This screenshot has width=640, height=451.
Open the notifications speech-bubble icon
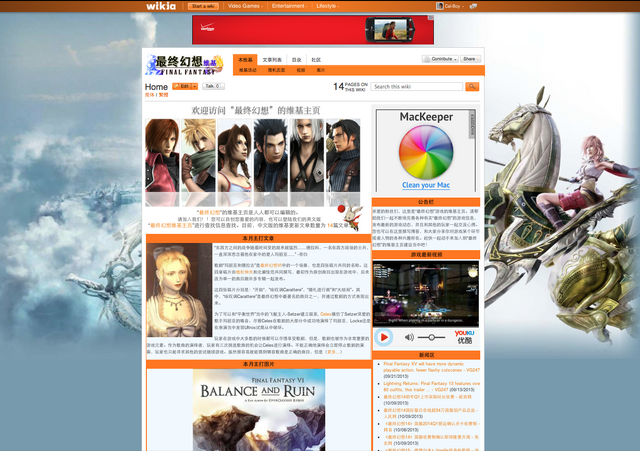click(473, 6)
